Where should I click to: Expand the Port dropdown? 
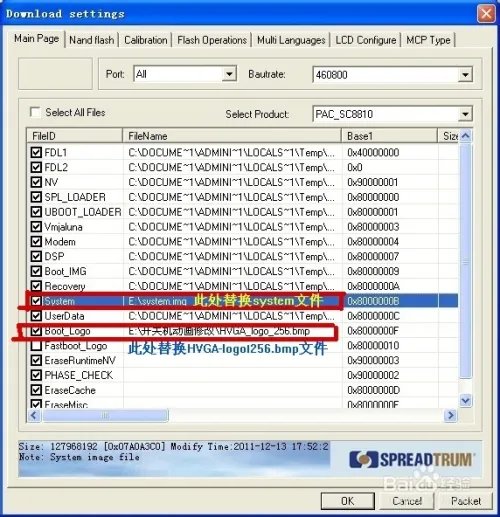[229, 74]
